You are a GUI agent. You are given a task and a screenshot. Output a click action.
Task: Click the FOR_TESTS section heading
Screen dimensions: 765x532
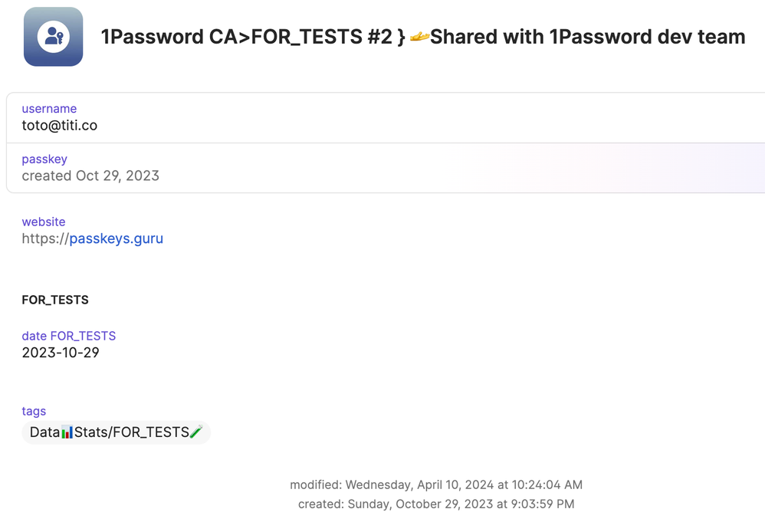click(x=55, y=300)
